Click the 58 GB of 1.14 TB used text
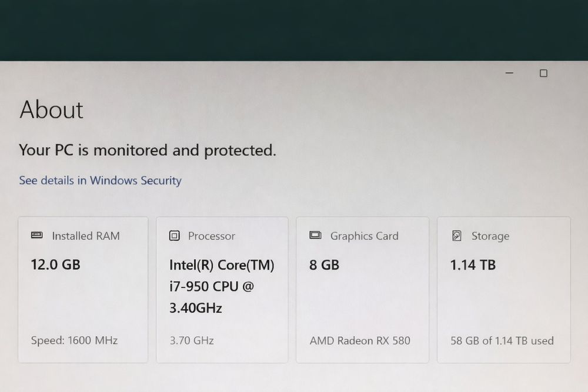This screenshot has height=392, width=588. pos(502,340)
